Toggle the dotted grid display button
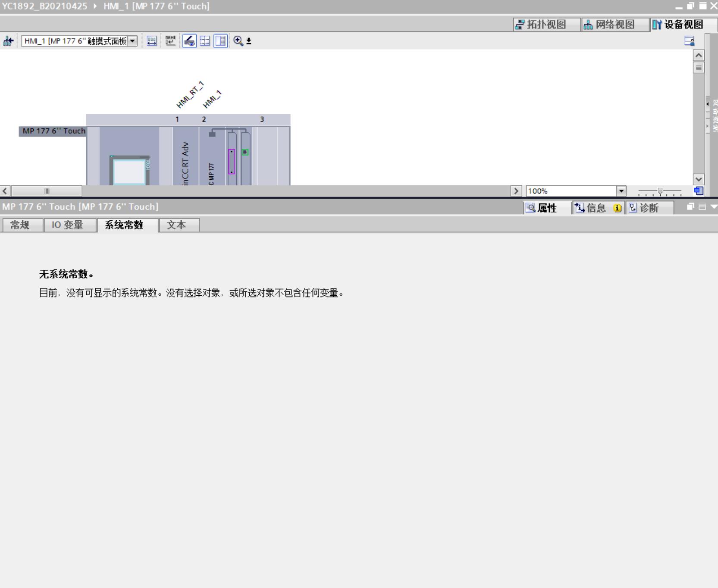Viewport: 718px width, 588px height. [205, 41]
